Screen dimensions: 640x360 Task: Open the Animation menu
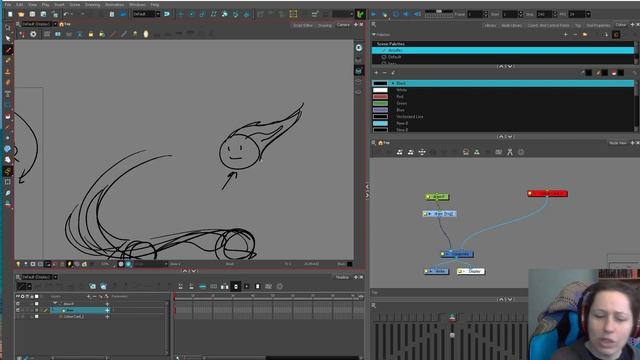pos(115,4)
